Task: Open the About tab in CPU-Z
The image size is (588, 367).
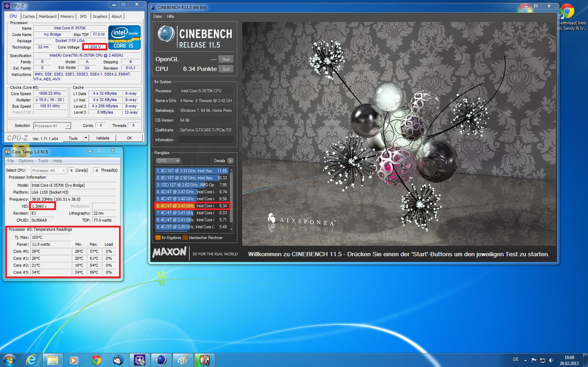Action: pos(117,16)
